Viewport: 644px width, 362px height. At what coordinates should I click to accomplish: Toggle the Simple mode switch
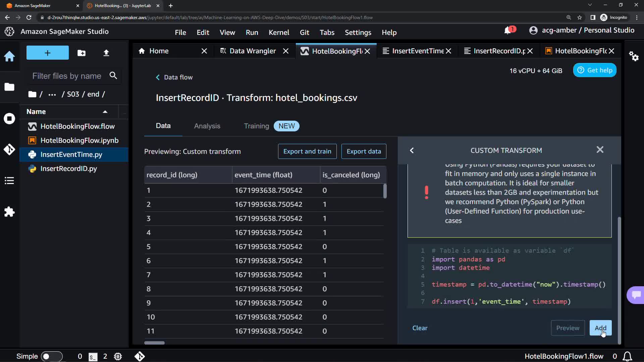[52, 356]
